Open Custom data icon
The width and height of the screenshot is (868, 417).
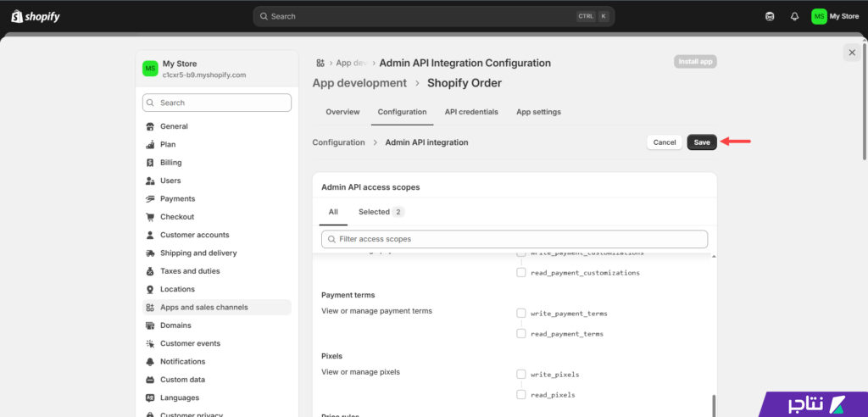(x=150, y=380)
